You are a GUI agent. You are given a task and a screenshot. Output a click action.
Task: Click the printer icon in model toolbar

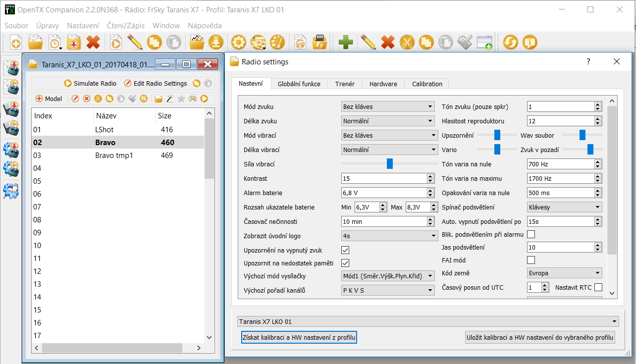tap(192, 99)
